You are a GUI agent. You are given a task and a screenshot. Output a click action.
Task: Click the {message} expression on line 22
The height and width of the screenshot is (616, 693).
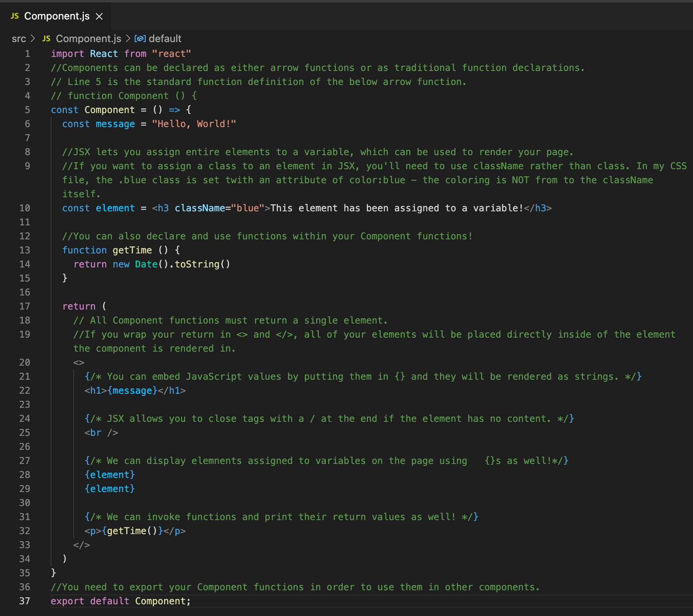133,390
